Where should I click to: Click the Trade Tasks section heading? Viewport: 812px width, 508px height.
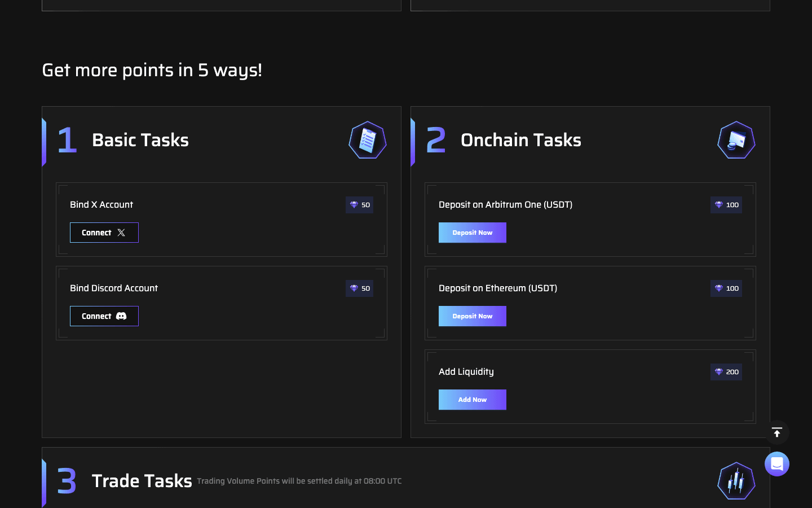pos(142,481)
